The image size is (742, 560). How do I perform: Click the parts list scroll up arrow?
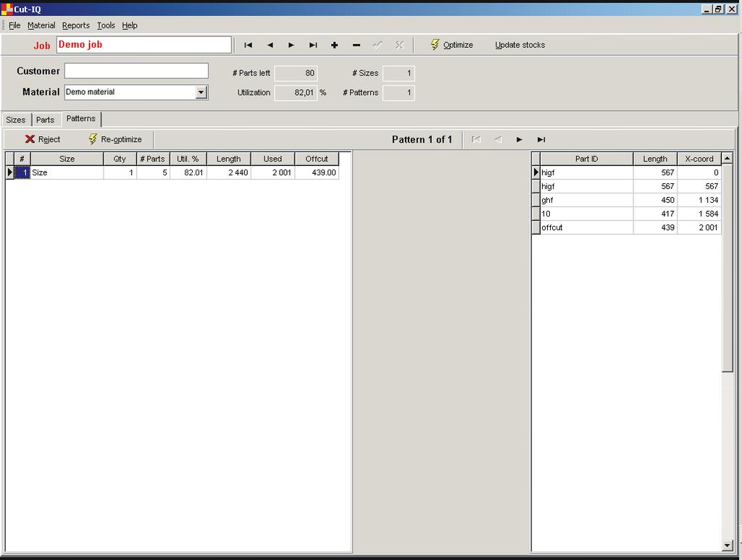coord(728,158)
